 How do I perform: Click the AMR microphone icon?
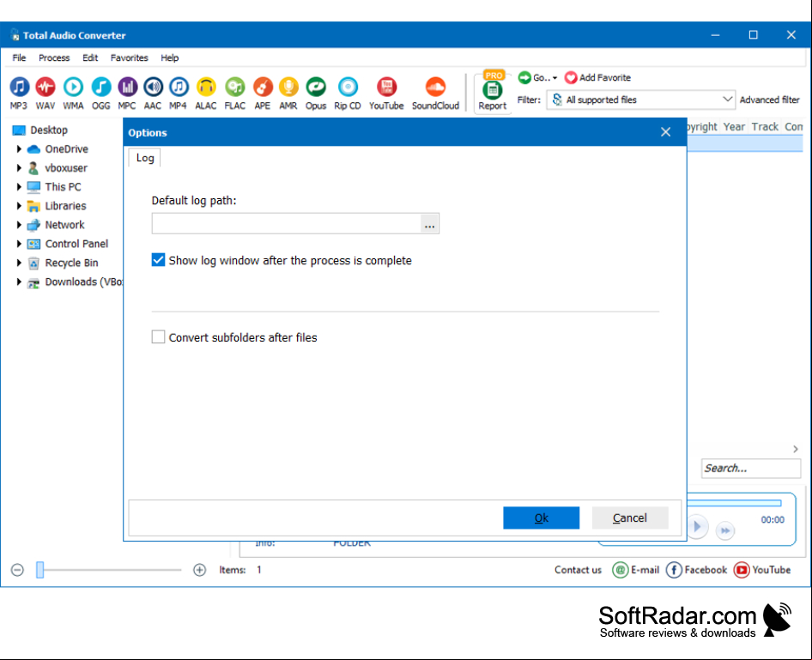288,94
